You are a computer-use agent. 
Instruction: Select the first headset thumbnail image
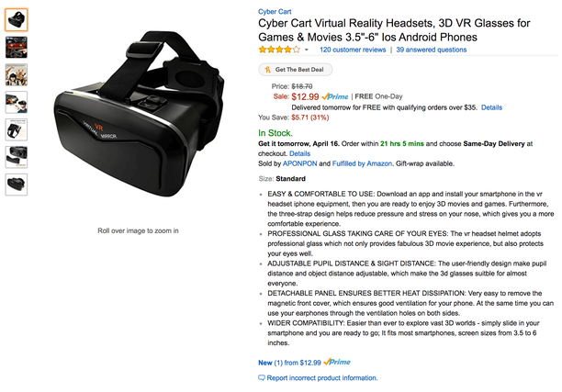pos(17,19)
